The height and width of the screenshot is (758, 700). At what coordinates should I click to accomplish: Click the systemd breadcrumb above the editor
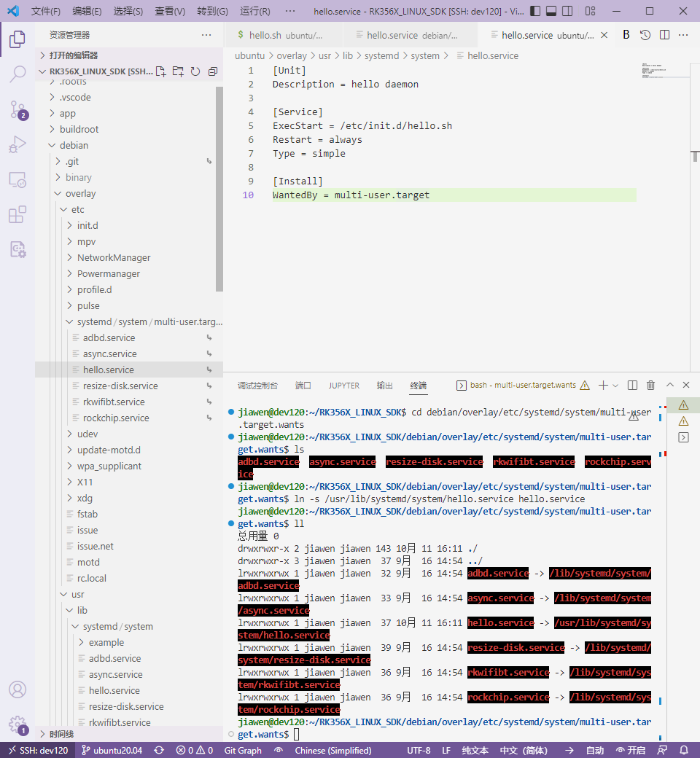385,55
